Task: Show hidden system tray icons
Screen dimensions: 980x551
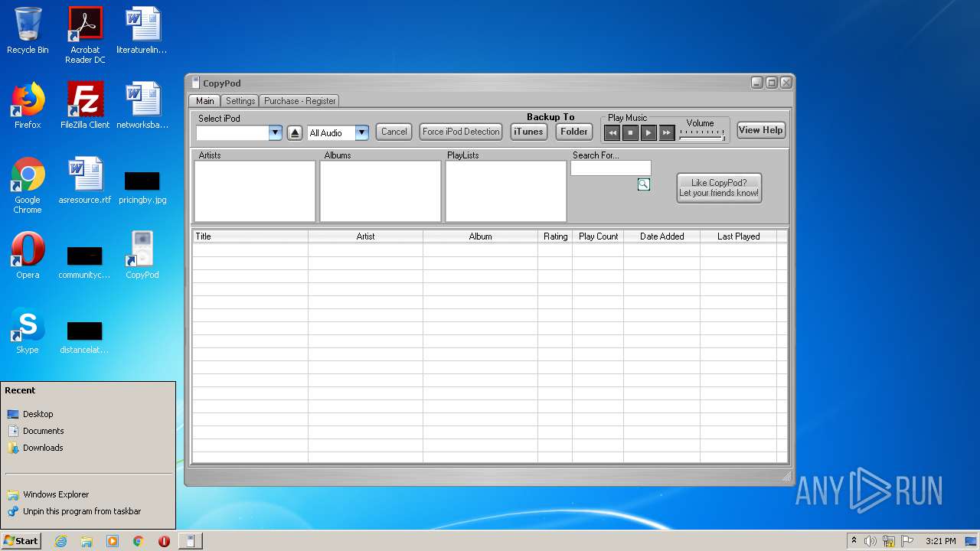Action: (854, 540)
